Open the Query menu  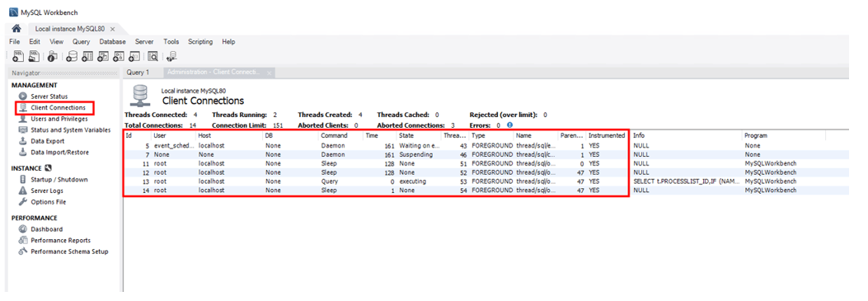coord(81,41)
